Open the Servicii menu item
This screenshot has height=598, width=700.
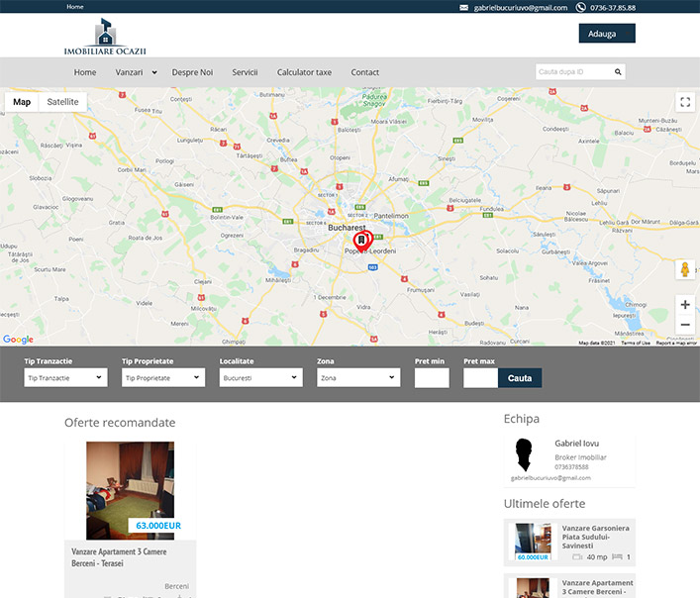tap(245, 72)
